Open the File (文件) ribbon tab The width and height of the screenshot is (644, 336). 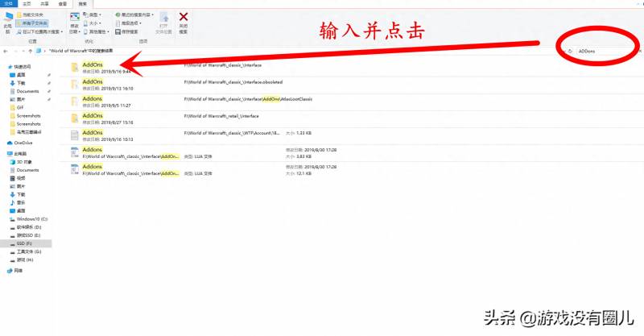coord(8,3)
